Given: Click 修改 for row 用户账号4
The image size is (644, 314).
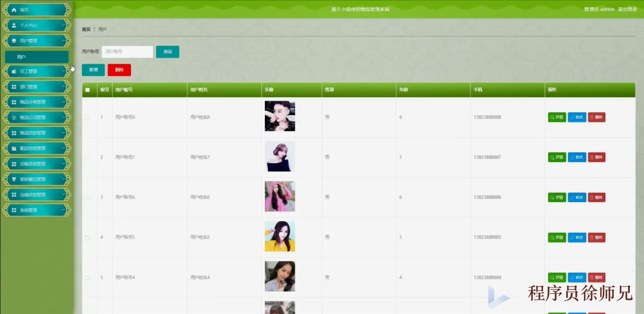Looking at the screenshot, I should pyautogui.click(x=577, y=277).
